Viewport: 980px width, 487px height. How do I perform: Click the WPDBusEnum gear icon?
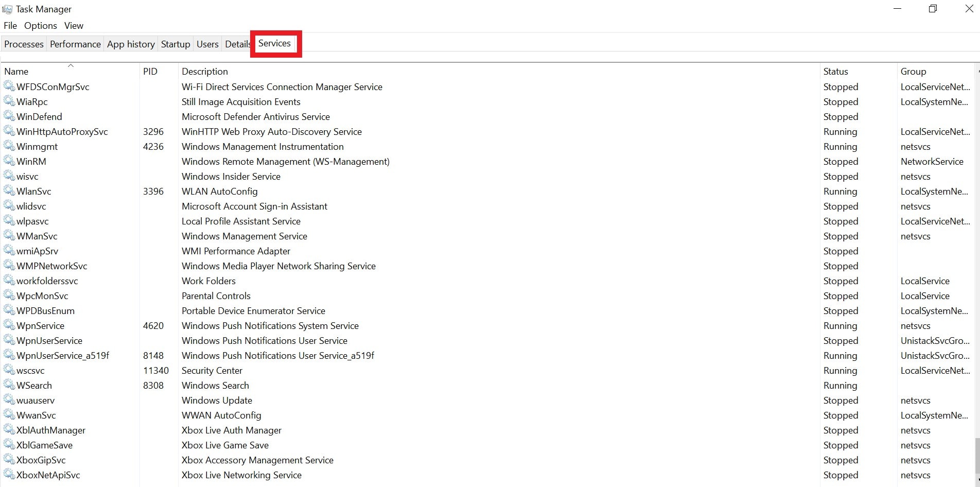tap(9, 310)
